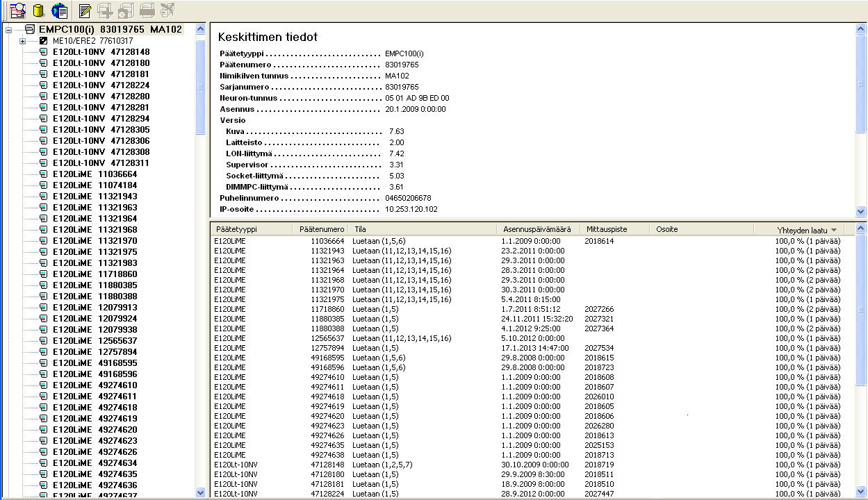The width and height of the screenshot is (868, 500).
Task: Select tree item E120LiME 49274634
Action: tap(95, 463)
